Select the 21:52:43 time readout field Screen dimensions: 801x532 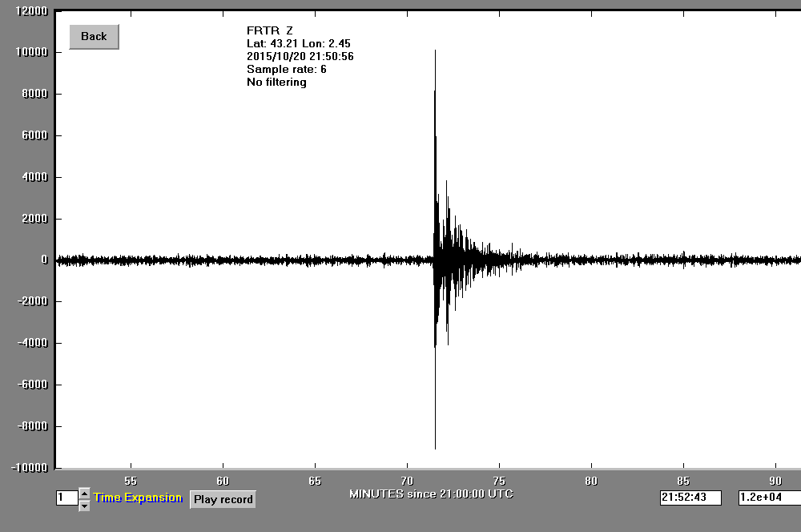(690, 498)
